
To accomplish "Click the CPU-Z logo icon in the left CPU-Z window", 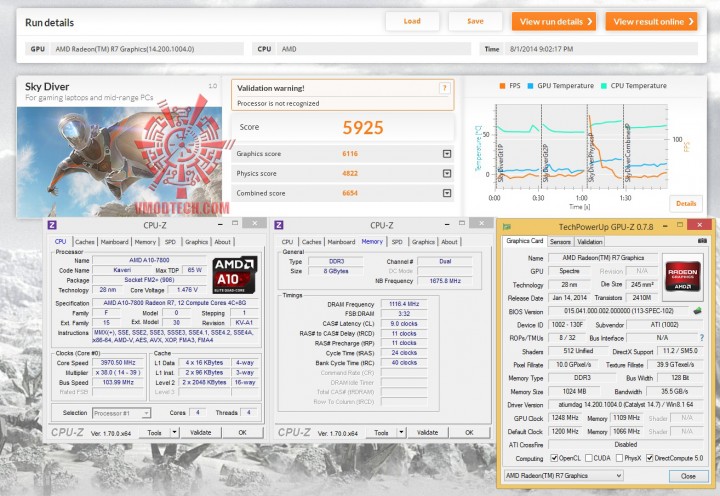I will click(52, 225).
